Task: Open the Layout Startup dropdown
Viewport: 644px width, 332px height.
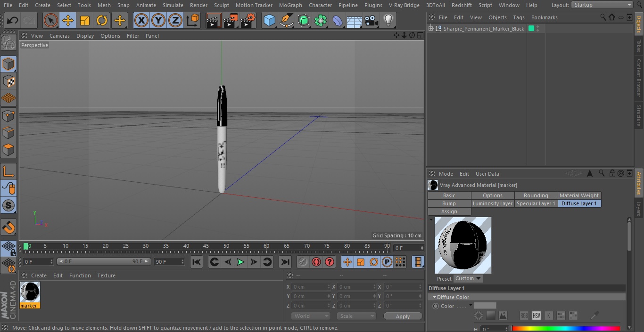Action: 602,5
